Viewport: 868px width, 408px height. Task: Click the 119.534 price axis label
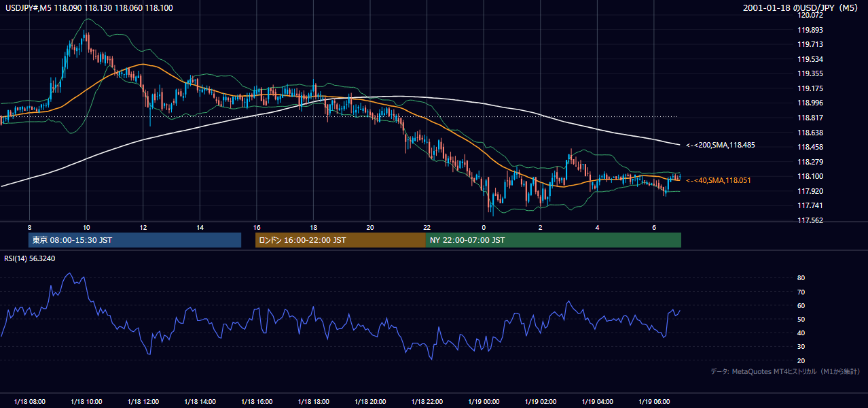[810, 59]
